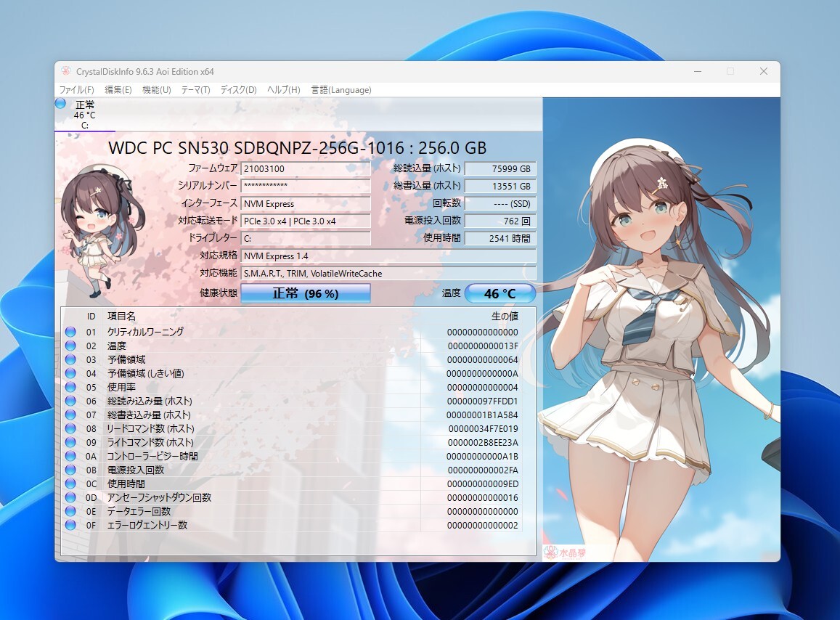Viewport: 840px width, 620px height.
Task: Click the blue icon beside 総読み込み量 (ホスト)
Action: click(70, 401)
